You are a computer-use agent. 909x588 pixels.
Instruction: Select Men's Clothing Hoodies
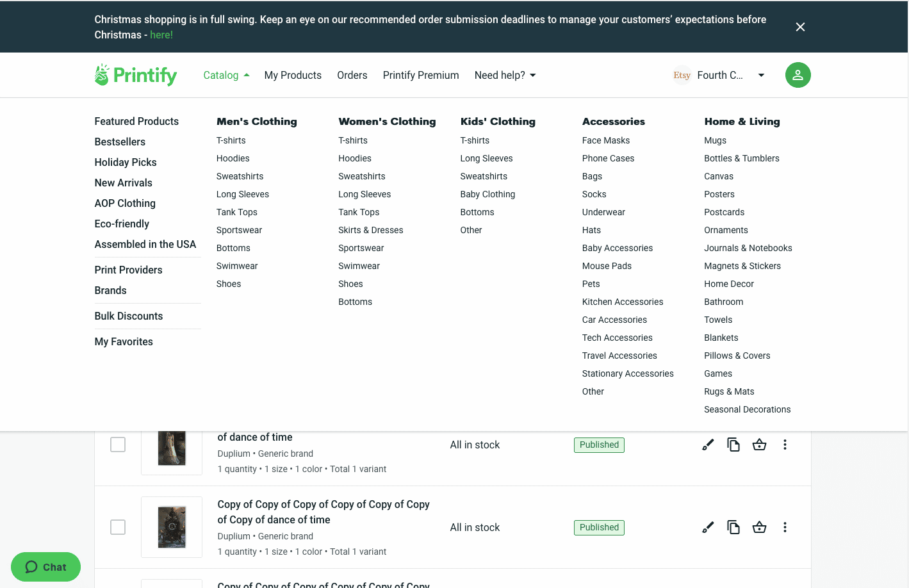[x=233, y=158]
